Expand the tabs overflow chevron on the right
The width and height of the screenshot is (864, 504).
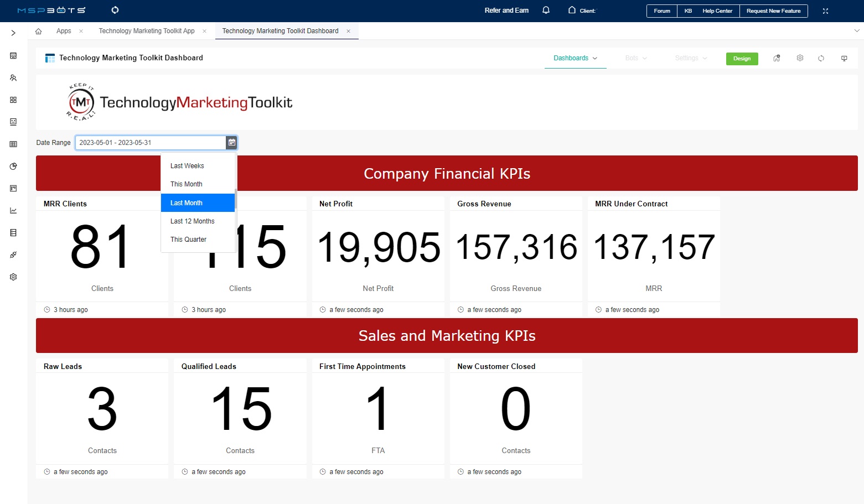tap(857, 31)
